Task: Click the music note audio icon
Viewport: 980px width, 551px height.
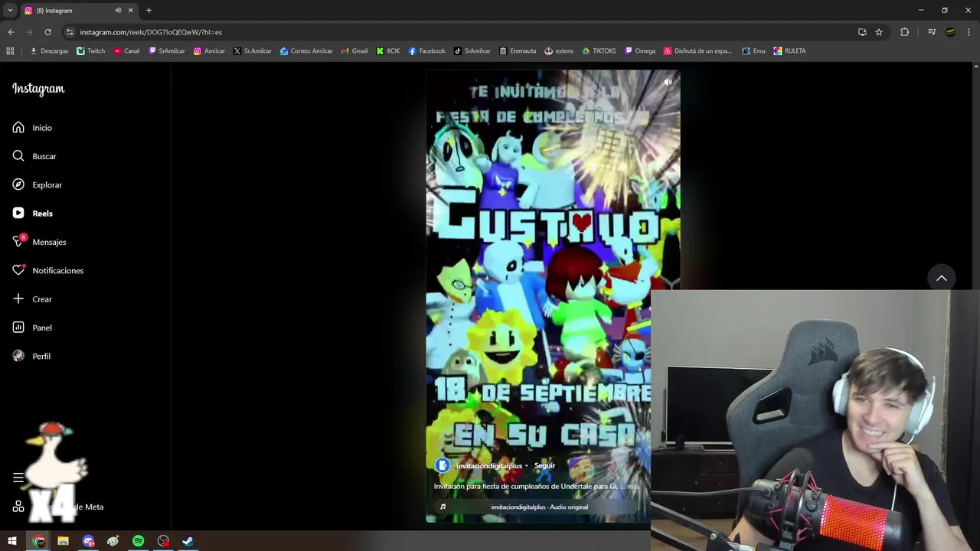Action: pos(443,507)
